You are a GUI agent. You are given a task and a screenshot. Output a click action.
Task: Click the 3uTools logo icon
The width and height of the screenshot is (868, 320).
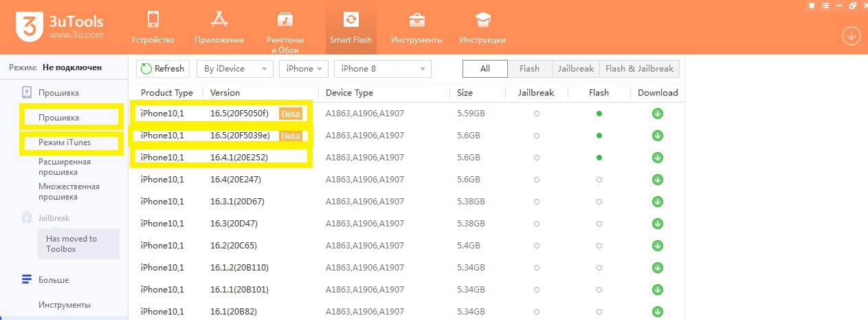pos(28,28)
